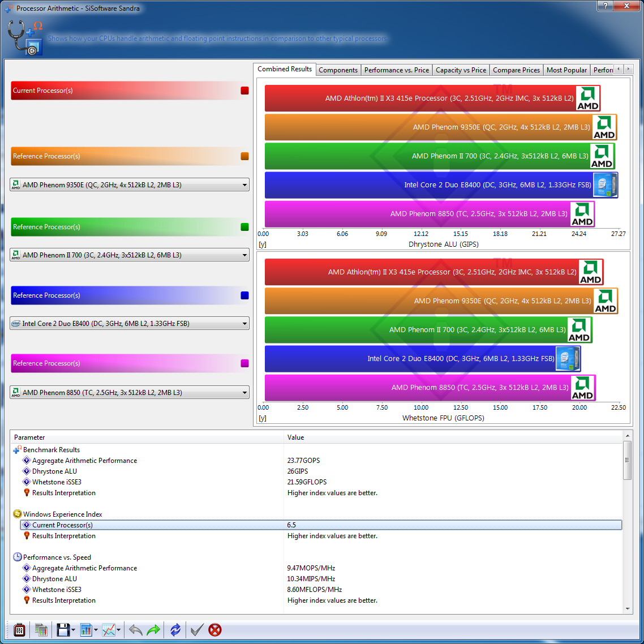The height and width of the screenshot is (644, 644).
Task: Click the AMD icon in Phenom 8850 dropdown
Action: point(16,393)
